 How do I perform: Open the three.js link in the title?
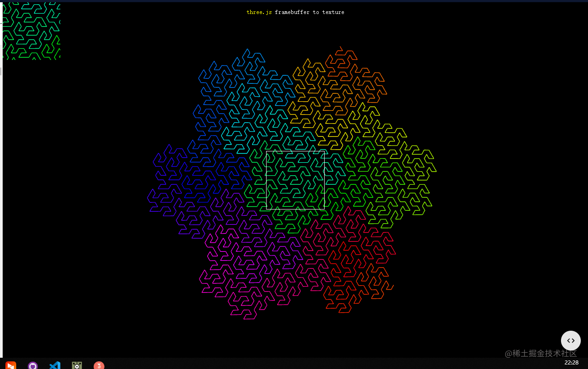259,12
